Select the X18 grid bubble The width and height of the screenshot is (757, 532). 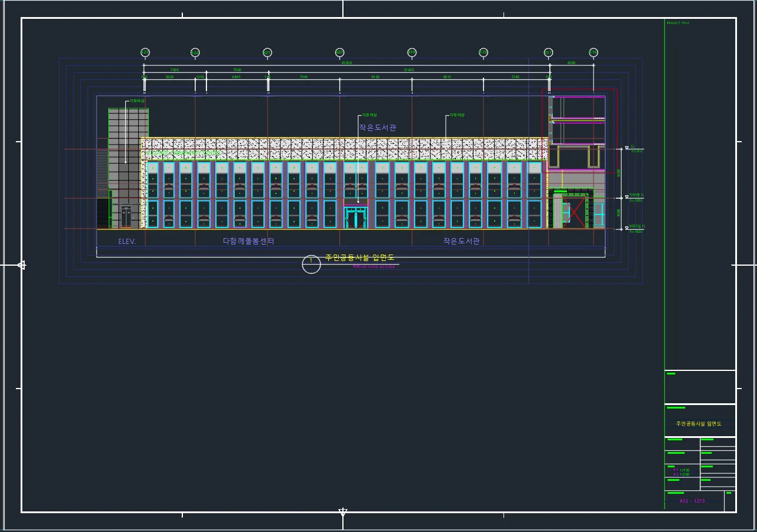point(483,52)
